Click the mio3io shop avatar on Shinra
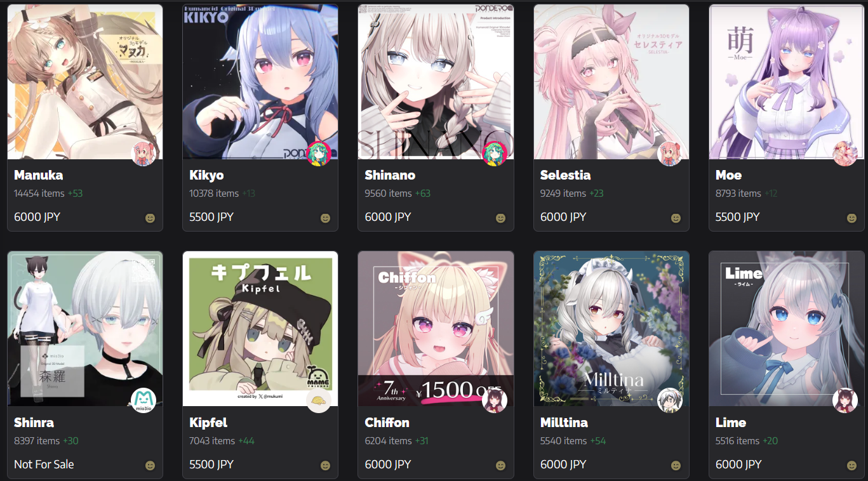This screenshot has width=868, height=481. click(x=144, y=401)
